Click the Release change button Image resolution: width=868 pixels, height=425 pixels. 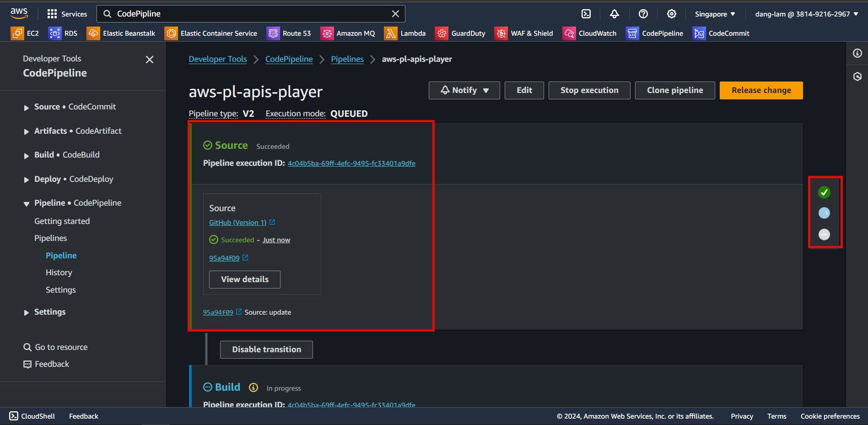pyautogui.click(x=761, y=90)
